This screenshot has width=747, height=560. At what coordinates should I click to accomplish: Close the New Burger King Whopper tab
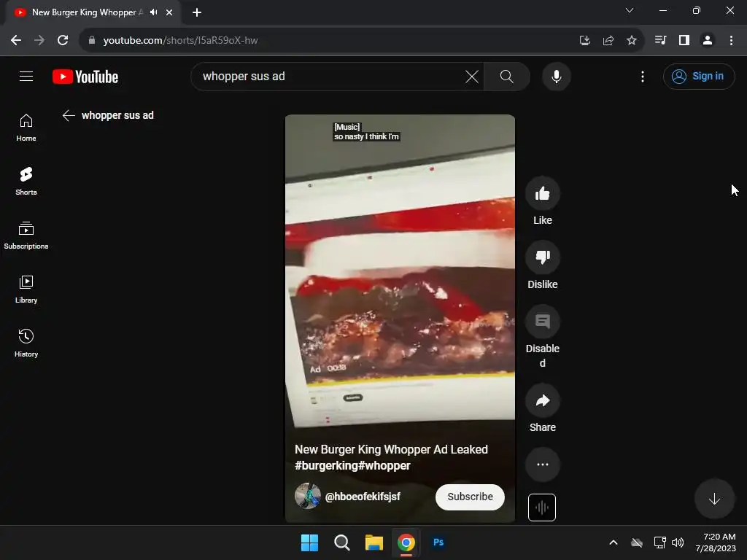pyautogui.click(x=169, y=12)
